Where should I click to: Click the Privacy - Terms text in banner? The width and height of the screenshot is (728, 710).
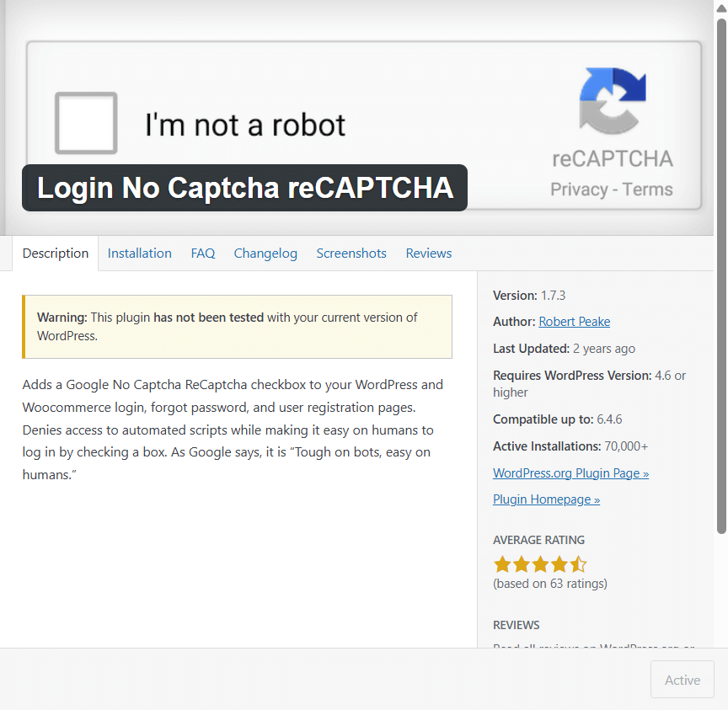612,190
